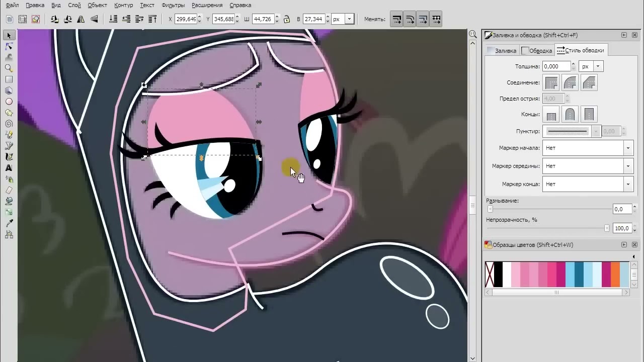Select the Eraser tool

pos(9,190)
